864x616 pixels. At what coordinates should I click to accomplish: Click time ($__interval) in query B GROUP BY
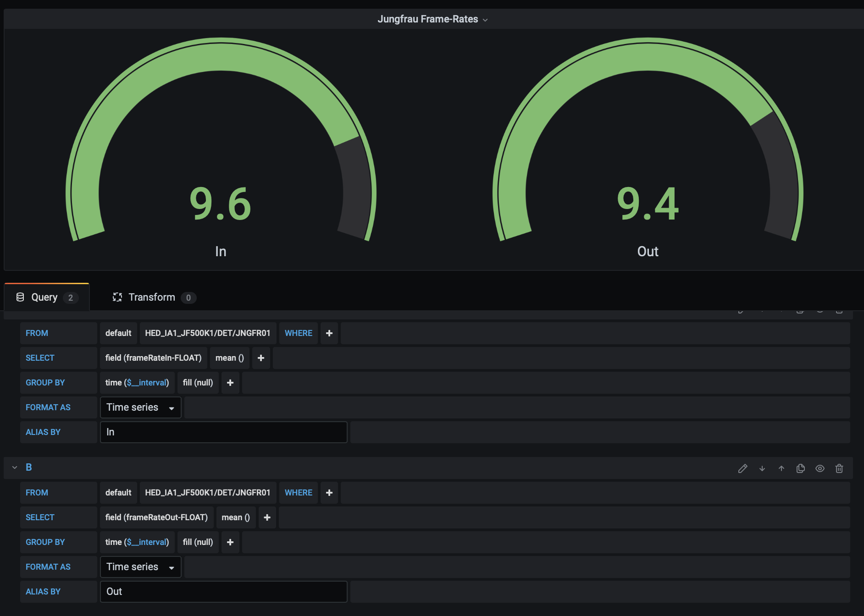click(x=137, y=542)
